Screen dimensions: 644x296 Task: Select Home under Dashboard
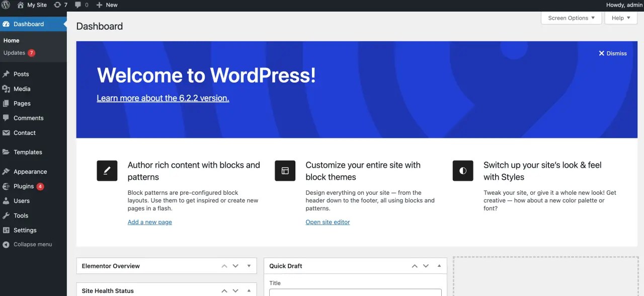pyautogui.click(x=11, y=40)
